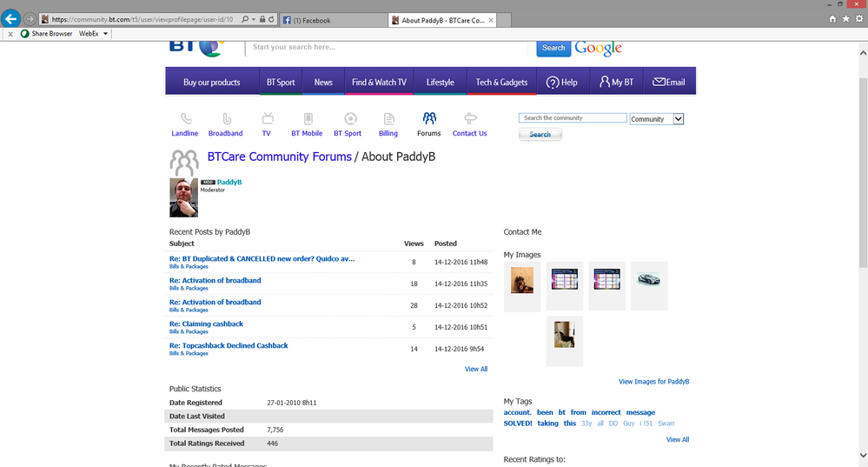Click the blue Search button beside Google
The height and width of the screenshot is (467, 868).
pos(553,48)
